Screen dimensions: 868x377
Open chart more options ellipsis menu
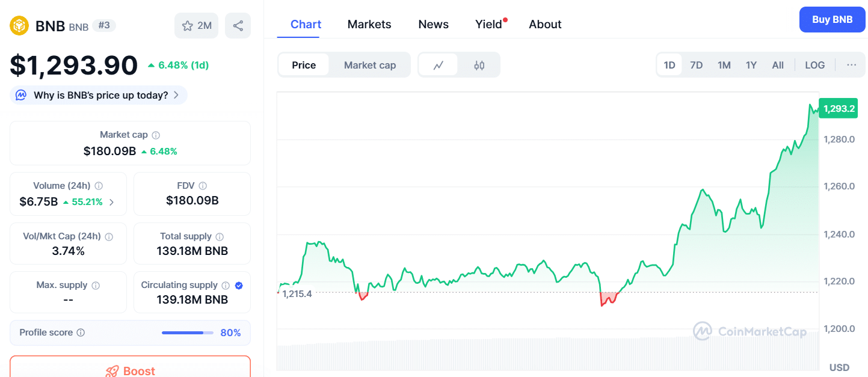851,65
